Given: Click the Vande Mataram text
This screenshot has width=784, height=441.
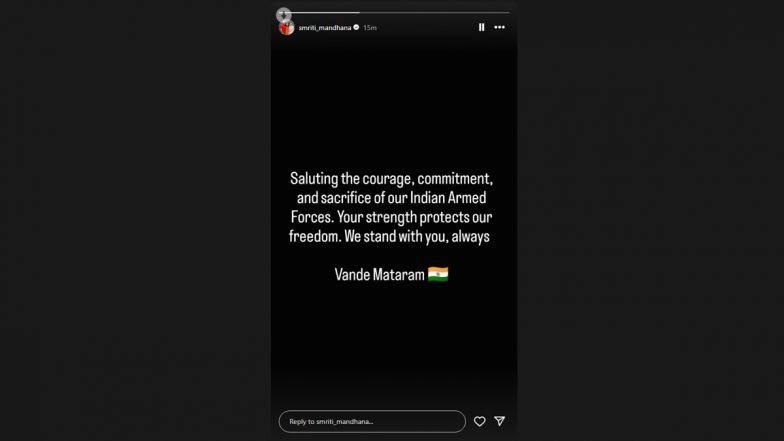Looking at the screenshot, I should [379, 274].
